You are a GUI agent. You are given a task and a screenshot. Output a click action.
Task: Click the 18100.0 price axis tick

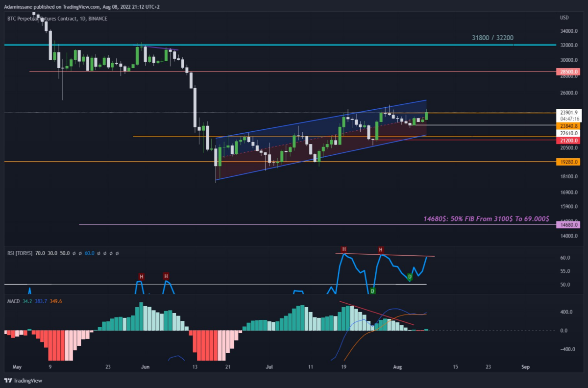coord(570,176)
